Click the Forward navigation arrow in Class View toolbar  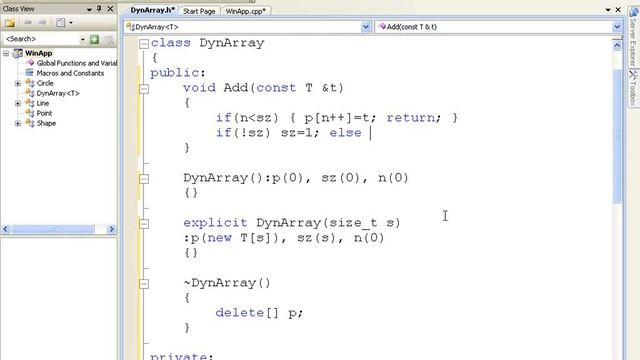42,22
